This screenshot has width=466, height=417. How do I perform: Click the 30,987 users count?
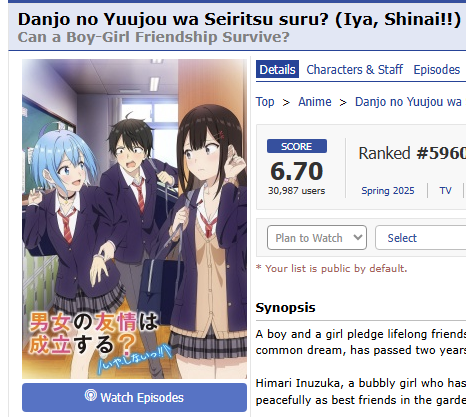(x=296, y=191)
